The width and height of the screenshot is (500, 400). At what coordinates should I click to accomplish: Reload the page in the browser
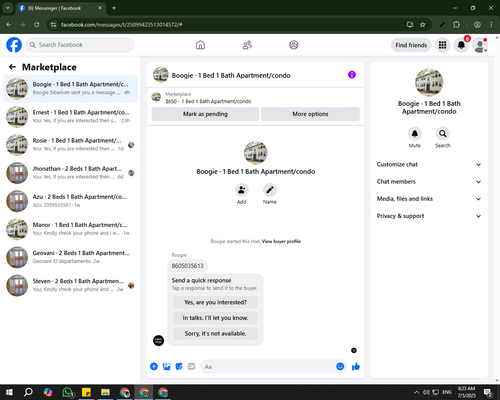click(37, 25)
